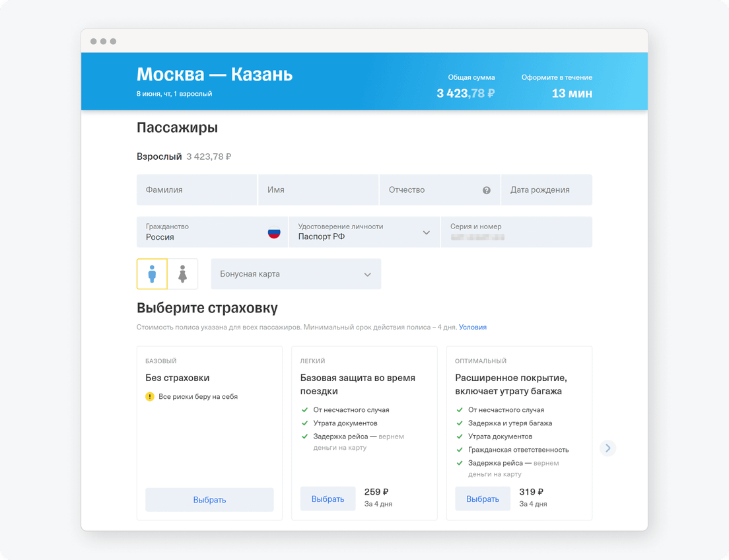Click the Базовая защита во время поездки title
The height and width of the screenshot is (560, 729).
click(x=357, y=384)
